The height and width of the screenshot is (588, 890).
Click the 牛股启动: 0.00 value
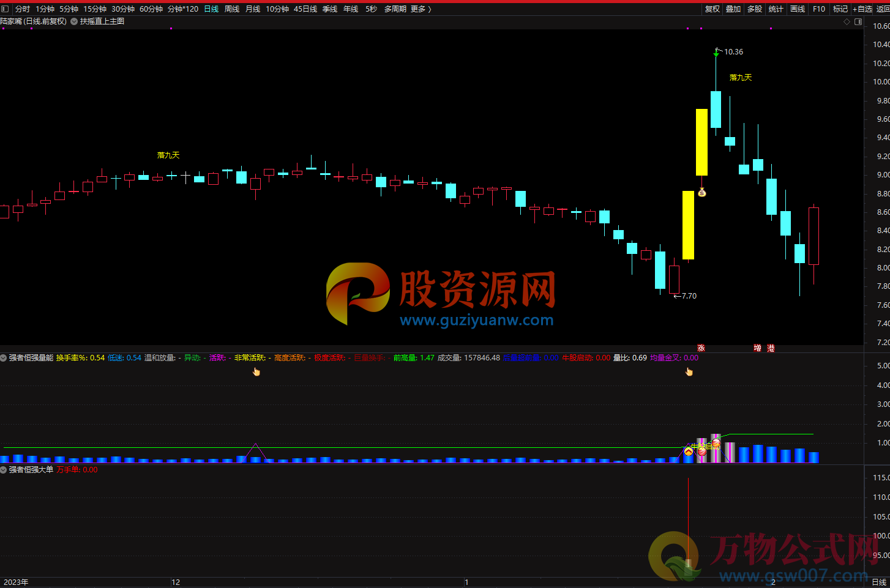coord(586,358)
